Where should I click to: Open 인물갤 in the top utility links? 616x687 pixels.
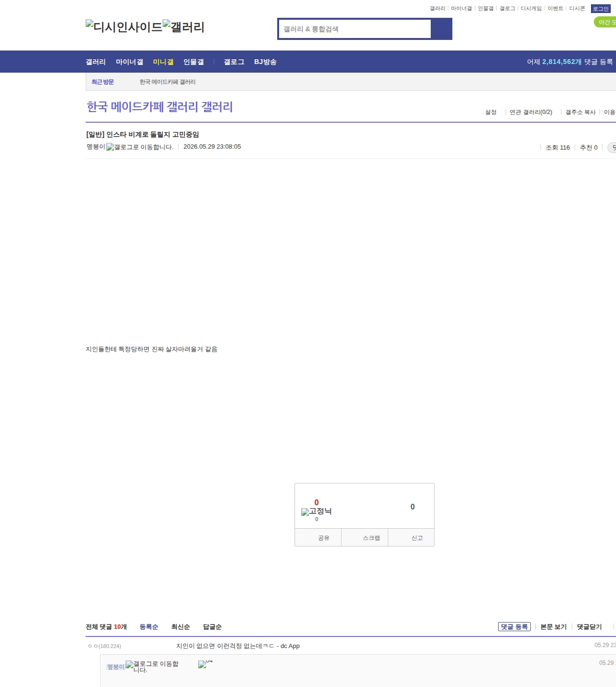point(486,9)
